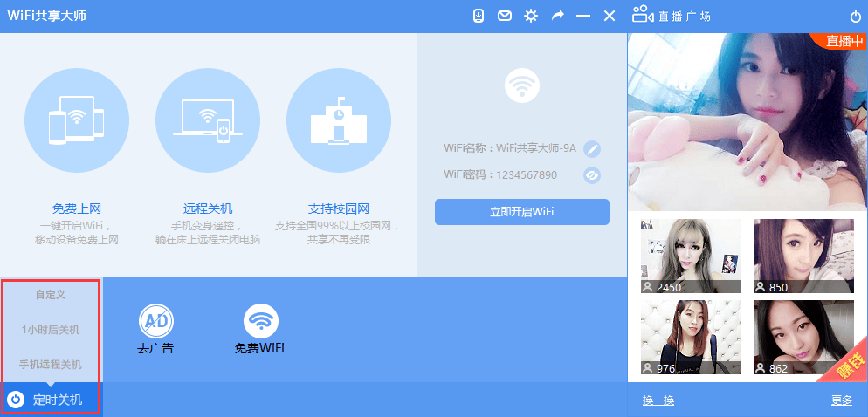Click the 免费上网 heading text
Image resolution: width=868 pixels, height=417 pixels.
(76, 209)
